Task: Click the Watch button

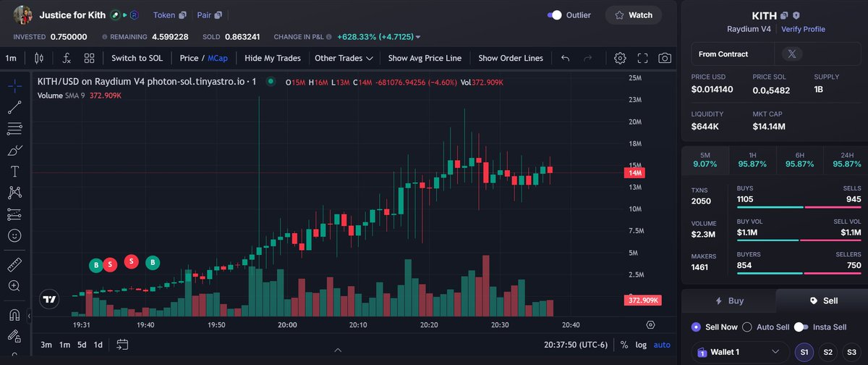Action: pos(633,14)
